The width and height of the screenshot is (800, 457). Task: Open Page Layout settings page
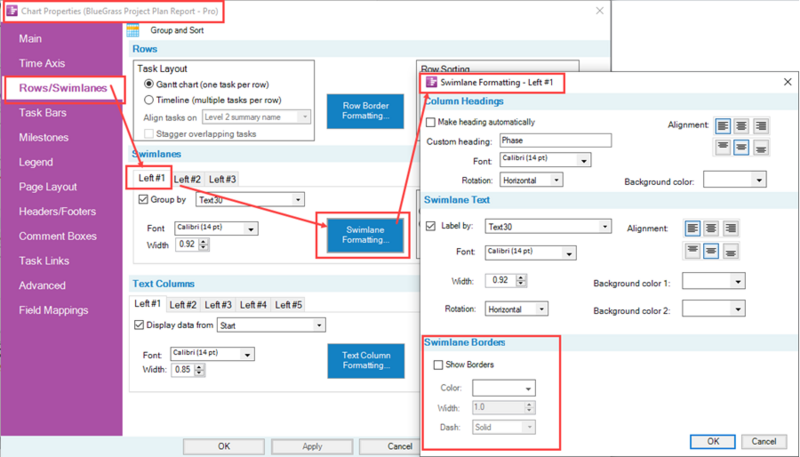48,187
